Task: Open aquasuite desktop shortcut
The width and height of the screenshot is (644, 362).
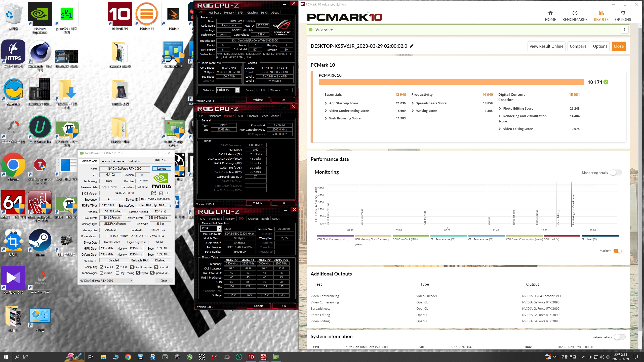Action: 13,92
